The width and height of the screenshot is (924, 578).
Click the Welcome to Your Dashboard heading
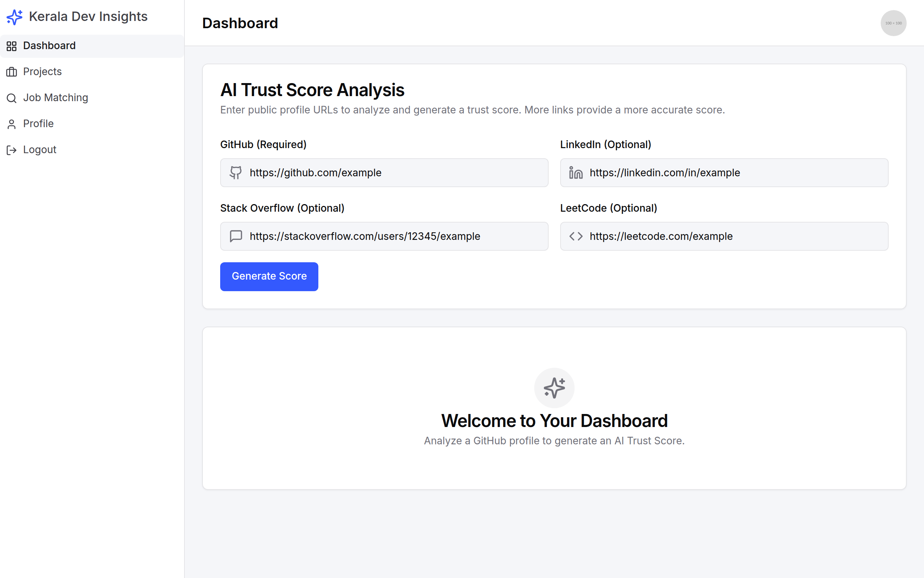(554, 420)
